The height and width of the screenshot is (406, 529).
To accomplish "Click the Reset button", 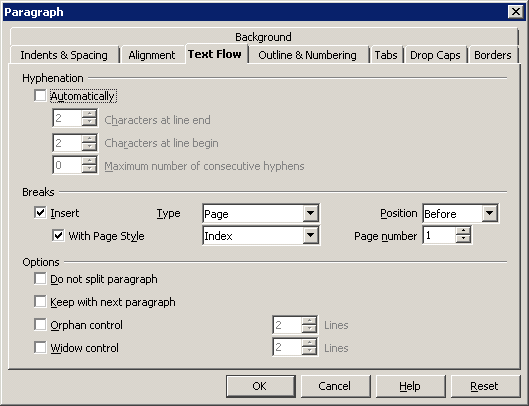I will 484,386.
